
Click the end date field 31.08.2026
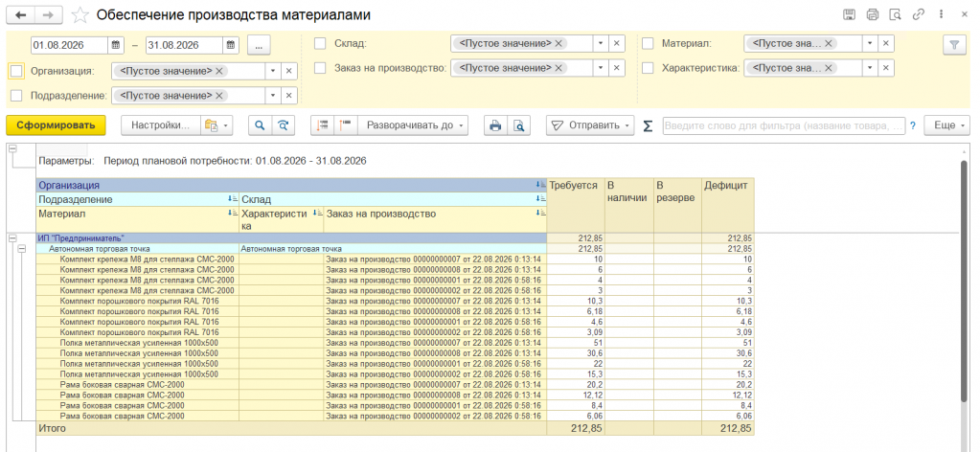(x=184, y=45)
